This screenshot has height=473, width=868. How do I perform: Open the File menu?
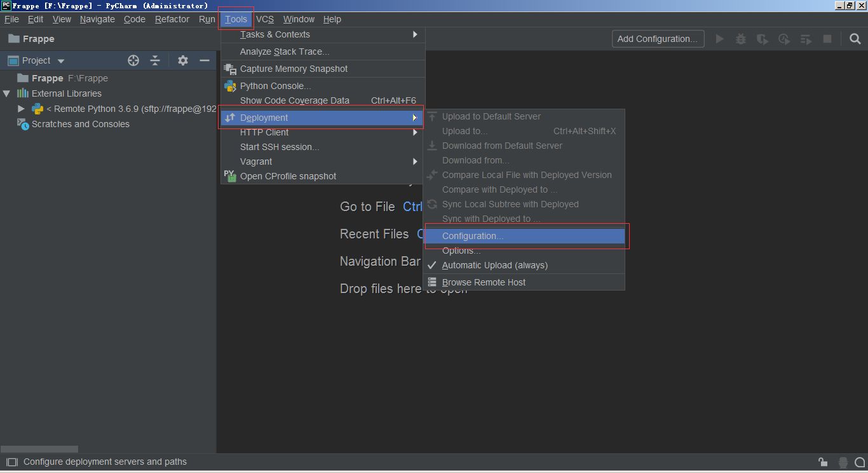point(11,19)
